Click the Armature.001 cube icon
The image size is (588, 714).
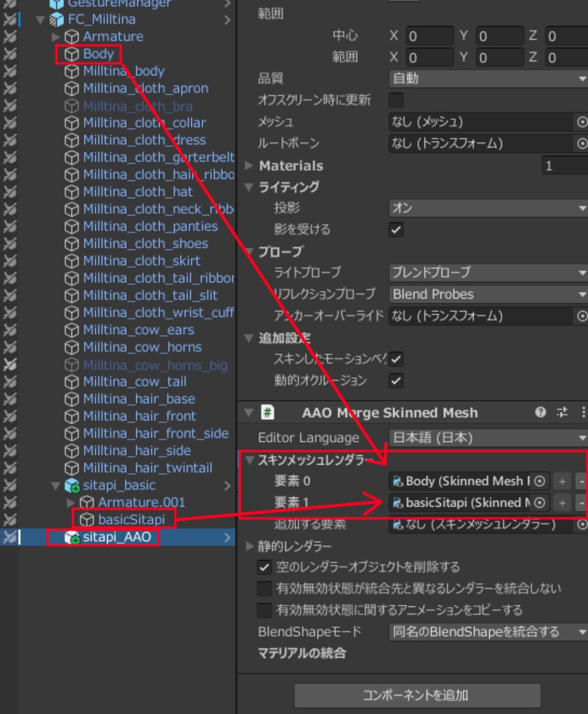[x=86, y=502]
